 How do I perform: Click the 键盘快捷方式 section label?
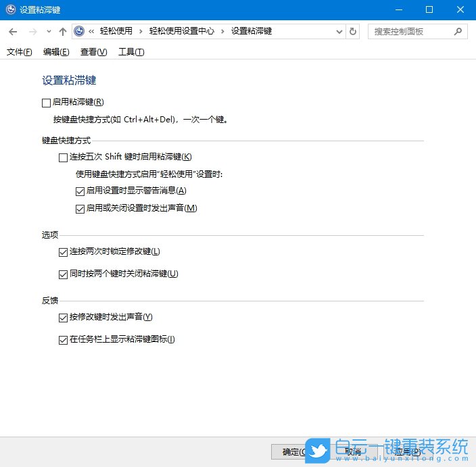[66, 141]
